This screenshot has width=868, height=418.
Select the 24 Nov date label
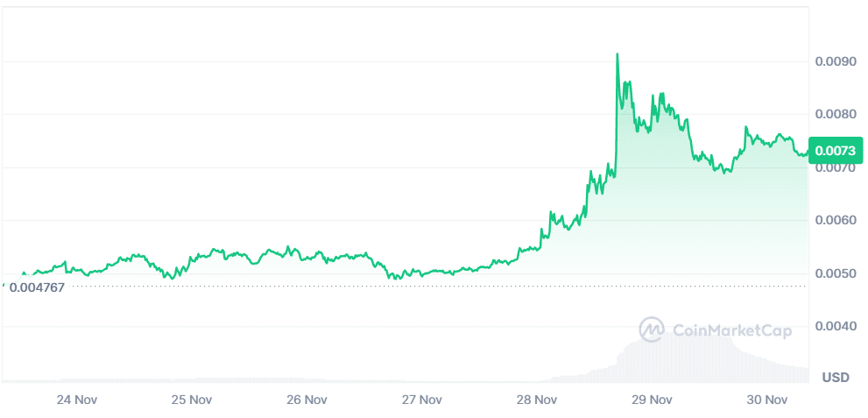(76, 400)
